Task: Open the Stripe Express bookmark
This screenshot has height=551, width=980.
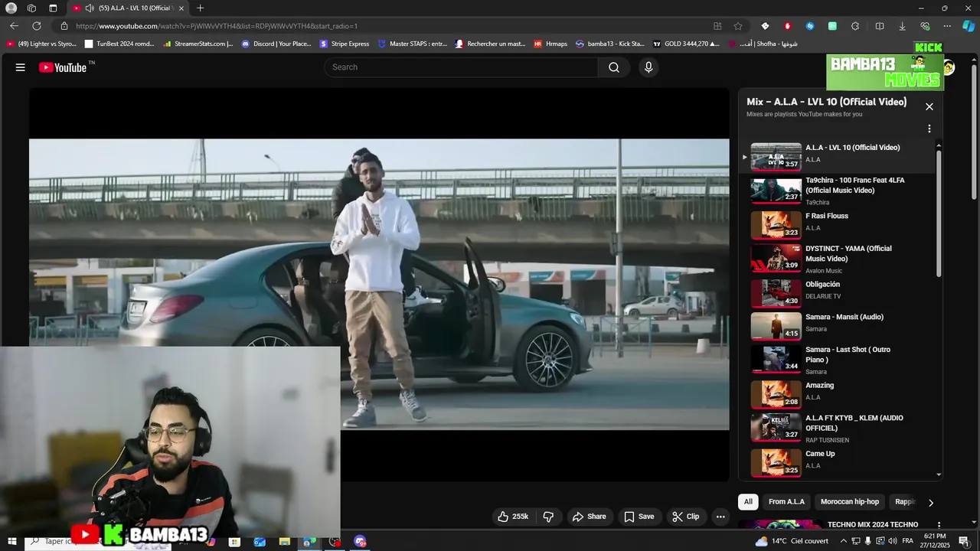Action: [x=345, y=44]
